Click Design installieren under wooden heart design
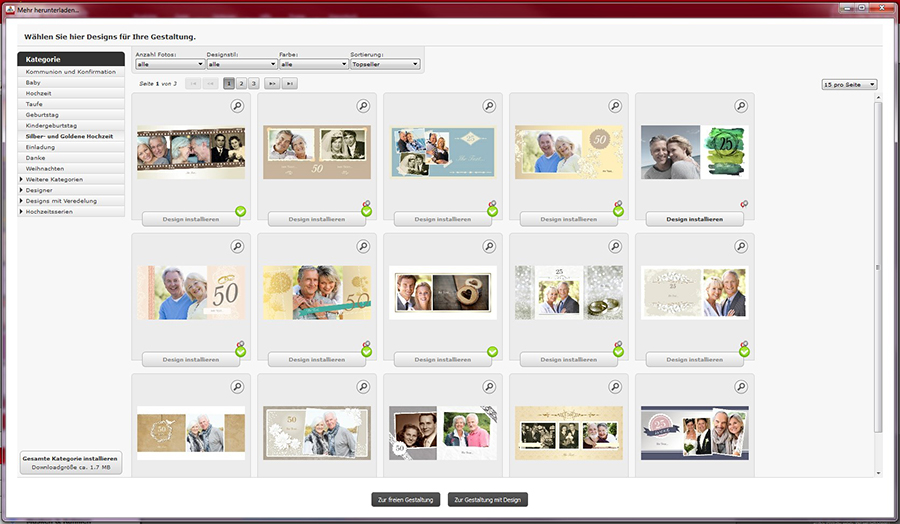This screenshot has width=900, height=524. click(x=443, y=360)
